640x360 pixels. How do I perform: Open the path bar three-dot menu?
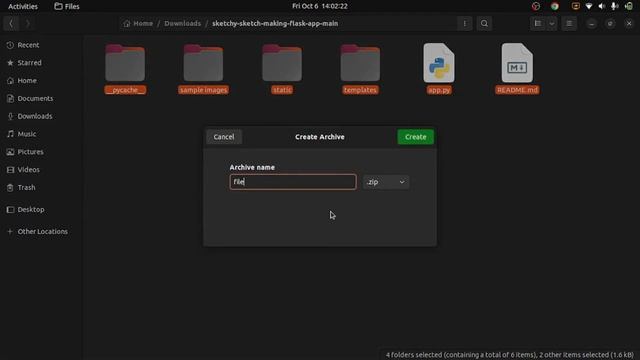click(464, 23)
